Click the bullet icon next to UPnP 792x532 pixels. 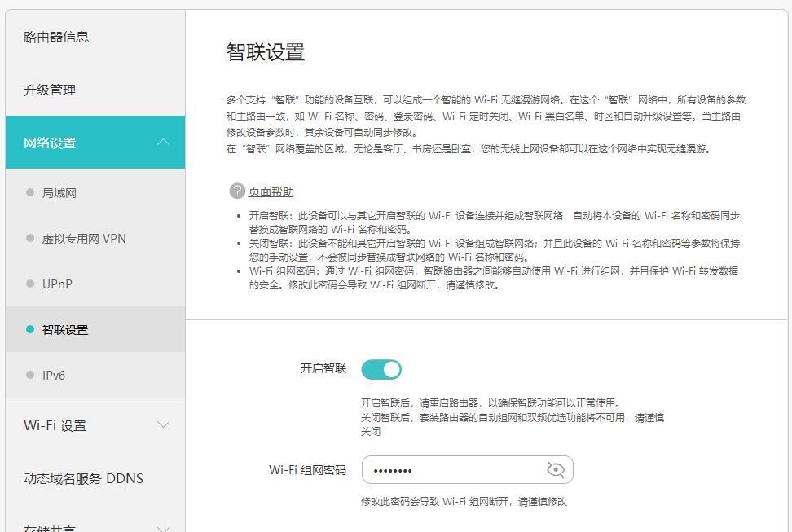coord(29,284)
